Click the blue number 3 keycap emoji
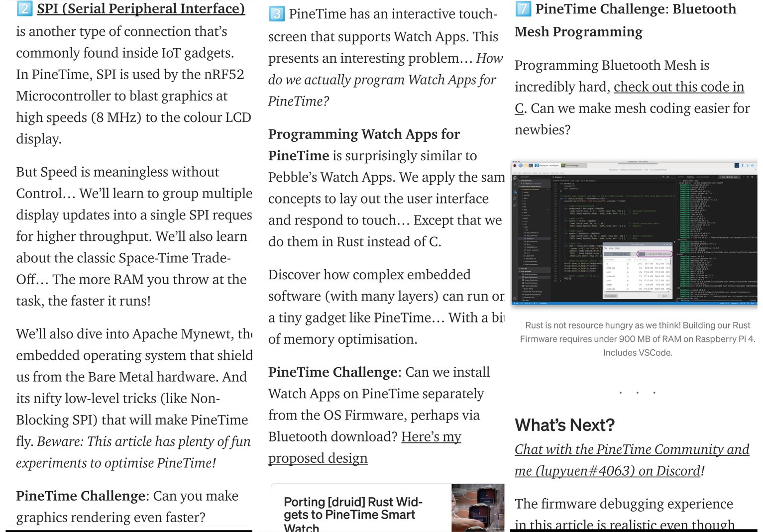 pyautogui.click(x=277, y=13)
